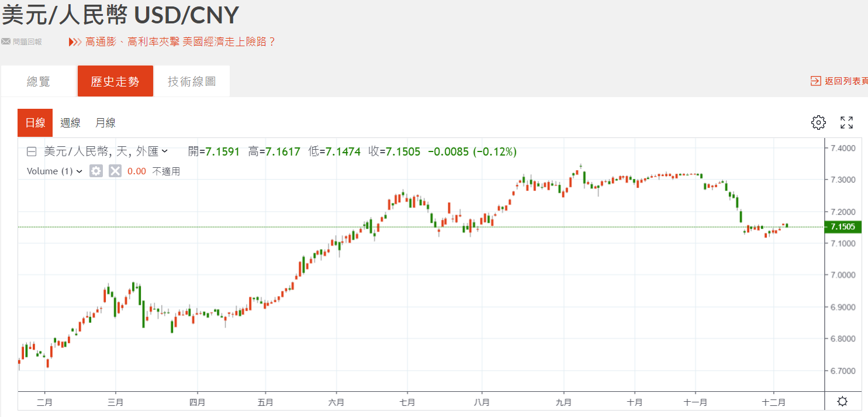Expand the 美元/人民幣 symbol dropdown arrow
Viewport: 868px width, 417px height.
pos(165,151)
